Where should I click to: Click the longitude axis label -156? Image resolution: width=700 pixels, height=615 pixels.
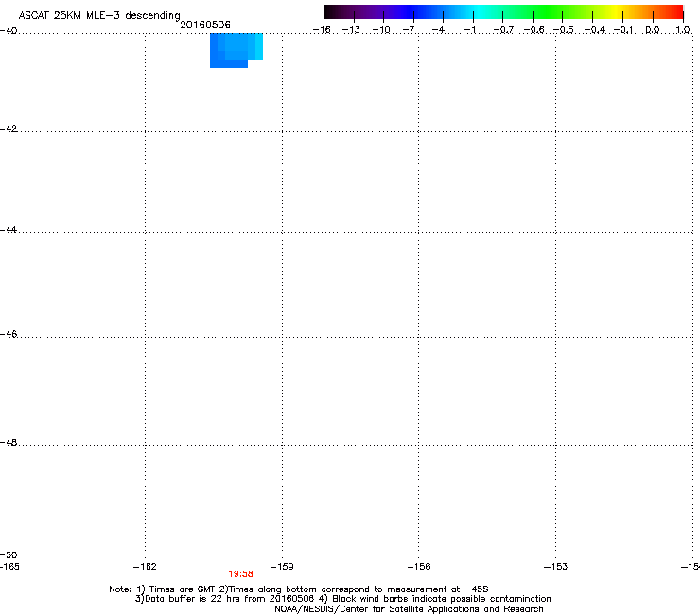419,567
